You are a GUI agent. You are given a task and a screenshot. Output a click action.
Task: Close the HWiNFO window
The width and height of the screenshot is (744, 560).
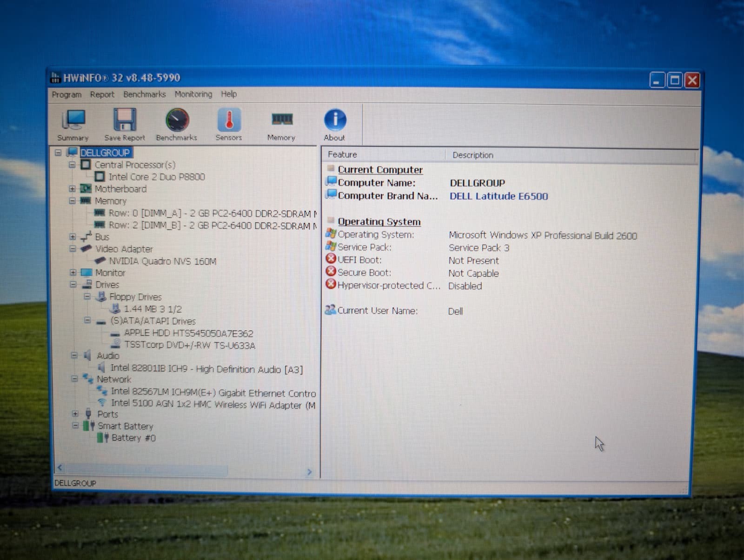[692, 80]
